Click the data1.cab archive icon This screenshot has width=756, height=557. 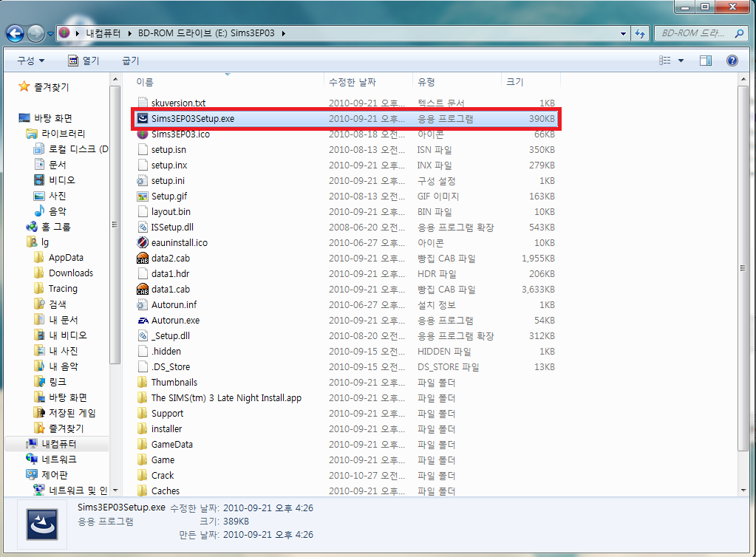tap(142, 289)
